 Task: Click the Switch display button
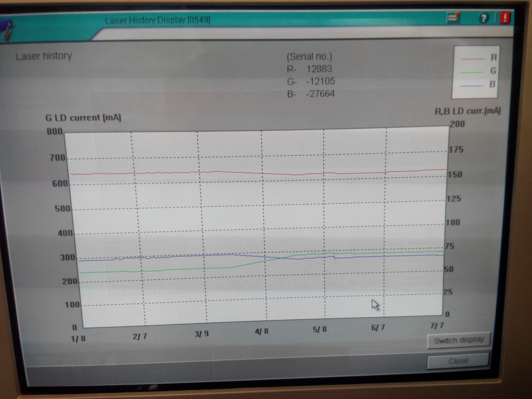459,340
